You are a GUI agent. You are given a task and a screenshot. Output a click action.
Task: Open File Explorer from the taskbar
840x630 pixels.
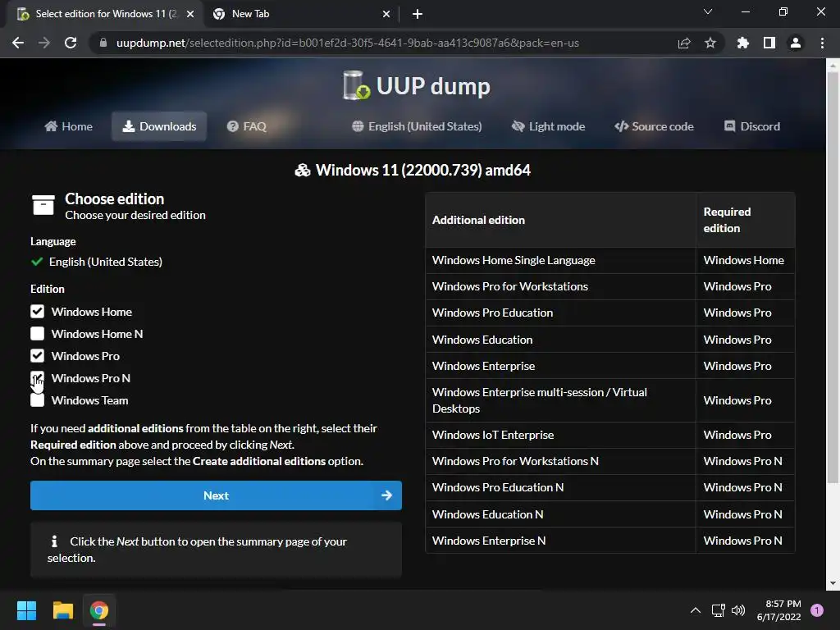tap(62, 610)
